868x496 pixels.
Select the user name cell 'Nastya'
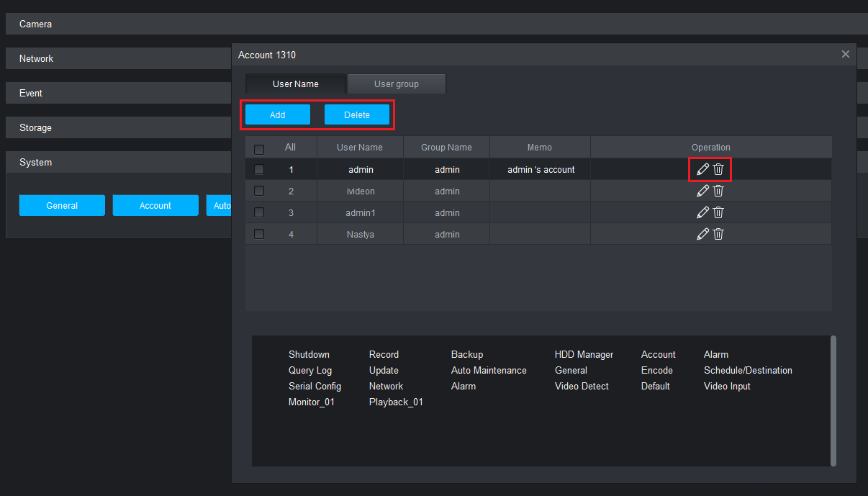(360, 234)
